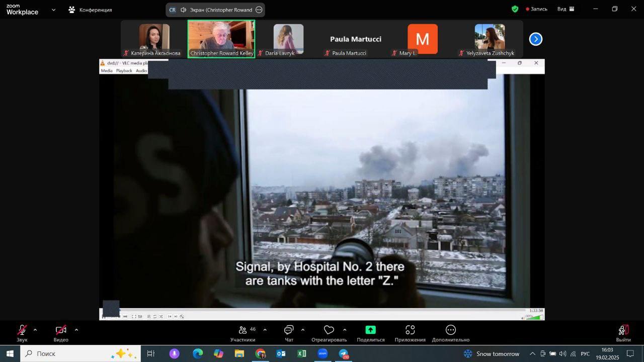Viewport: 644px width, 362px height.
Task: Open Excel from taskbar
Action: point(302,353)
